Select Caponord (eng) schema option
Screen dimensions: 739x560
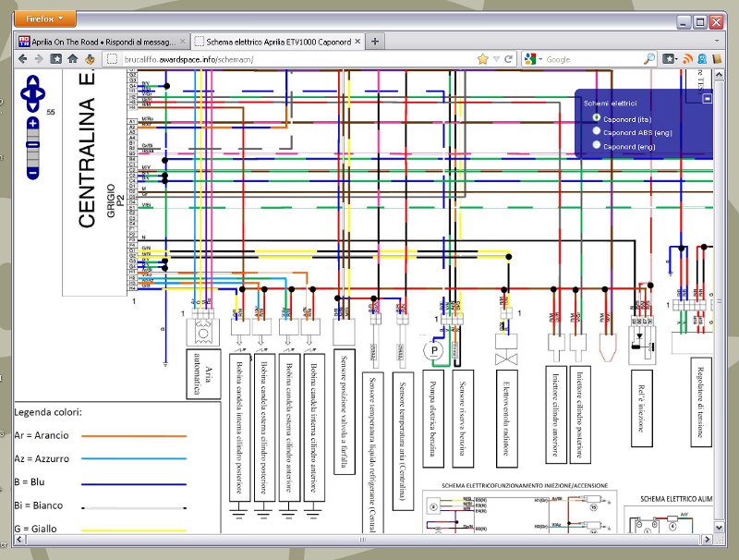tap(597, 145)
